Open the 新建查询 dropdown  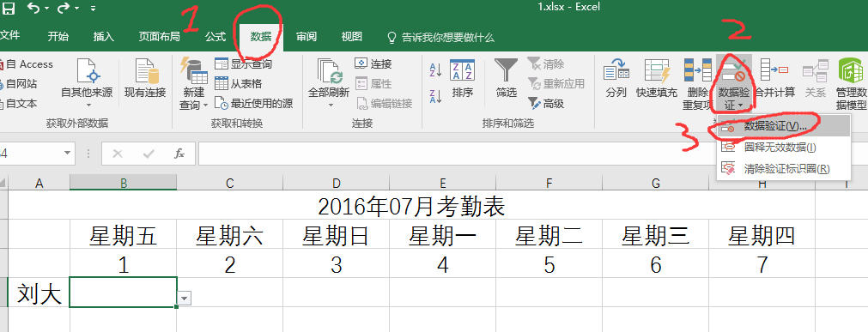pyautogui.click(x=194, y=84)
